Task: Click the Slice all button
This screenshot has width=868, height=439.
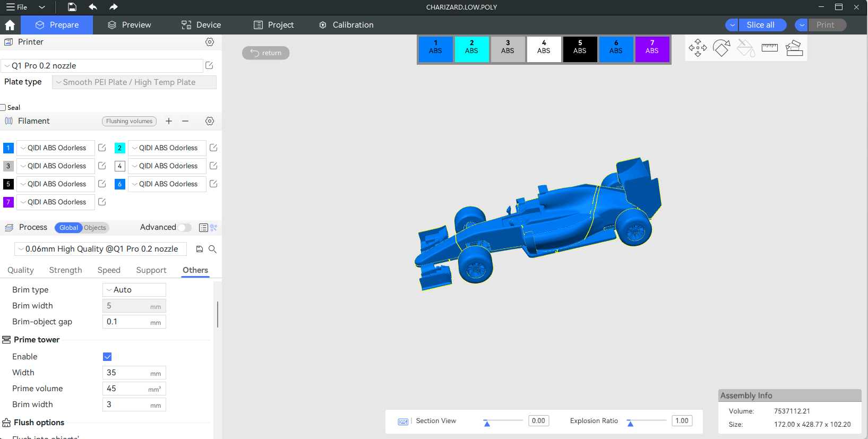Action: tap(760, 25)
